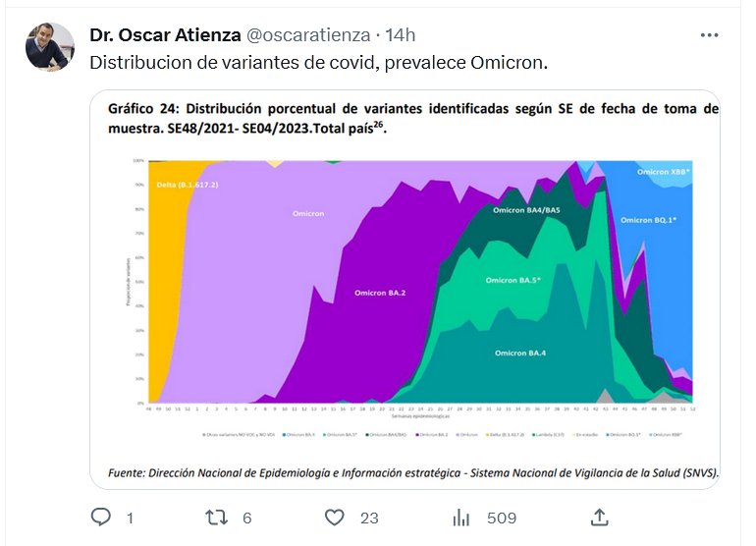The height and width of the screenshot is (546, 756).
Task: Click the reply count of 1
Action: click(130, 518)
